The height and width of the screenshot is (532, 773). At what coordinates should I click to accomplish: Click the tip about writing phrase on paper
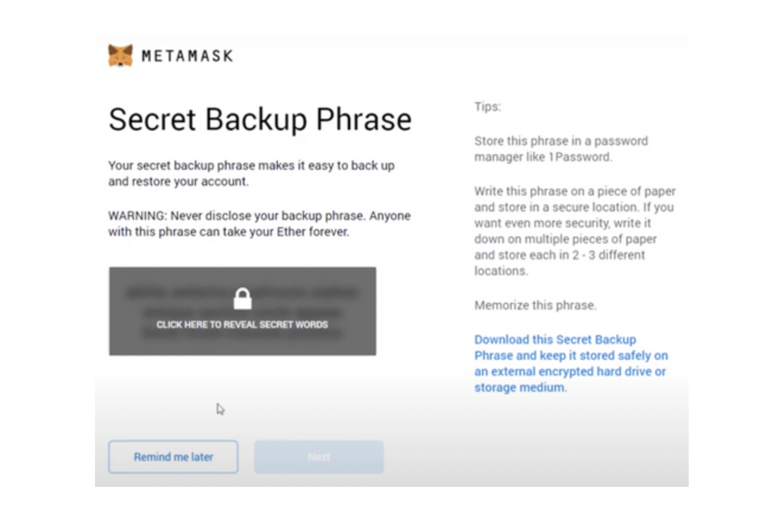pyautogui.click(x=575, y=232)
